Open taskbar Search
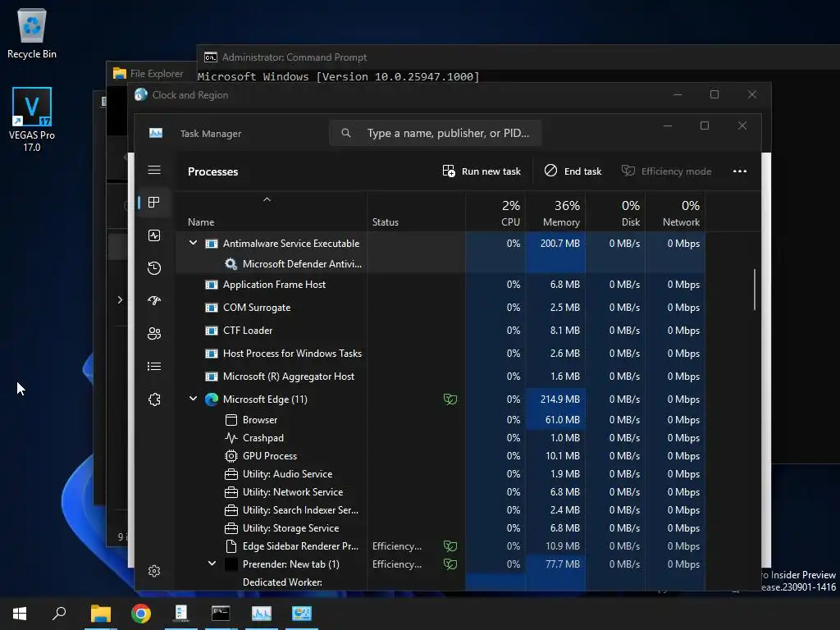 click(59, 614)
